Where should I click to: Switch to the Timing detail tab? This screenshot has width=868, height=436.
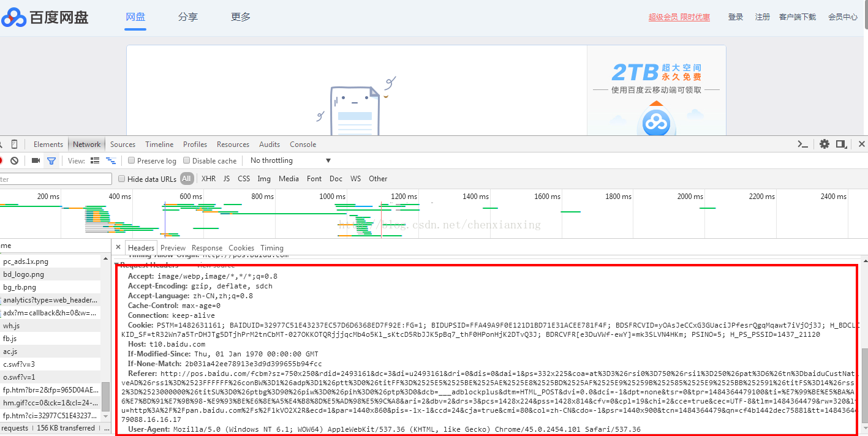[271, 248]
